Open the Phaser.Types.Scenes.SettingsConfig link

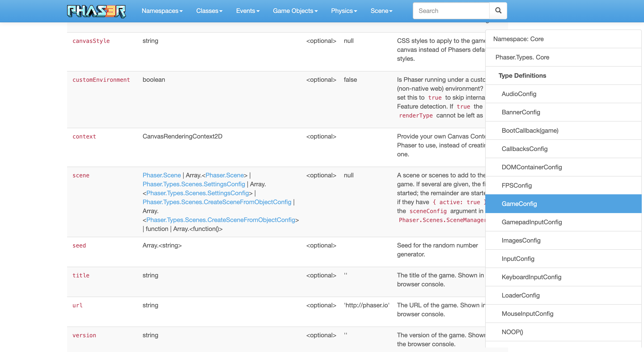(193, 184)
